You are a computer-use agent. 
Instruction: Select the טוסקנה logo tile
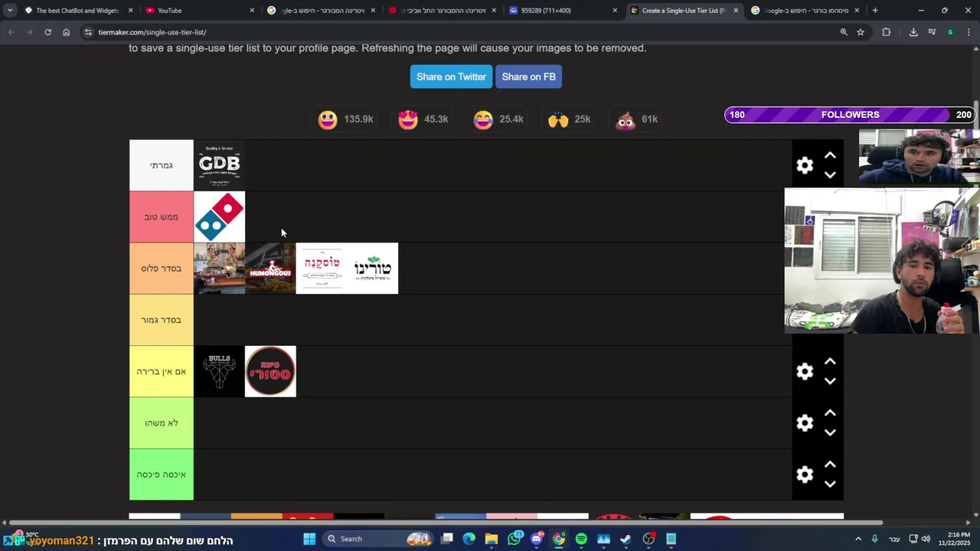(322, 268)
